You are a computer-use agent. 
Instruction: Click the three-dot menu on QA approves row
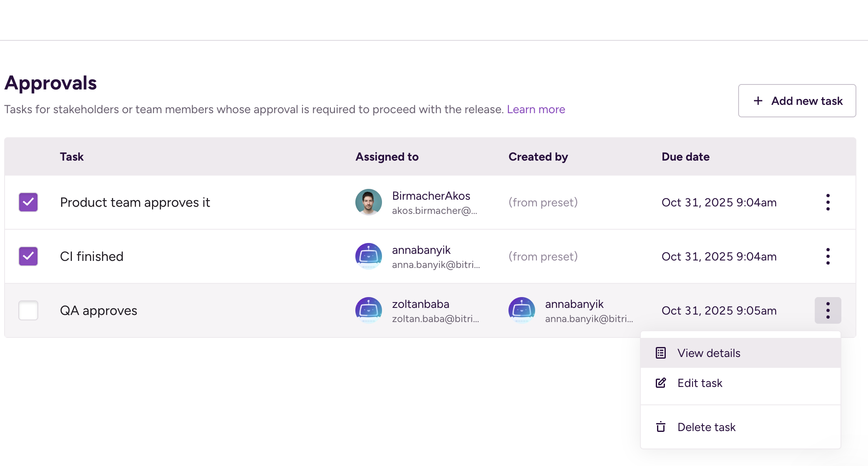pyautogui.click(x=828, y=310)
